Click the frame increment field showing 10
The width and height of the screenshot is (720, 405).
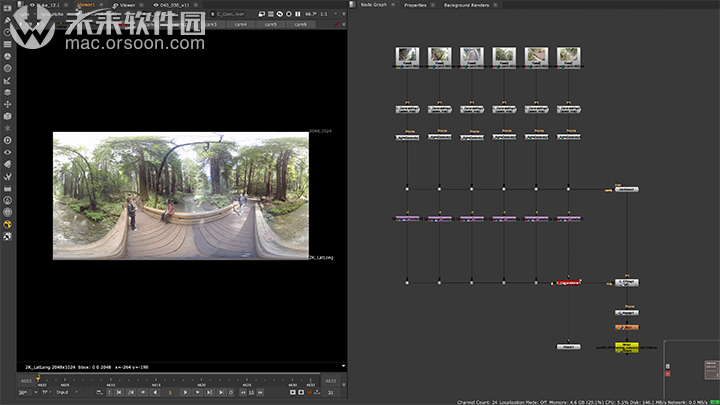[251, 393]
